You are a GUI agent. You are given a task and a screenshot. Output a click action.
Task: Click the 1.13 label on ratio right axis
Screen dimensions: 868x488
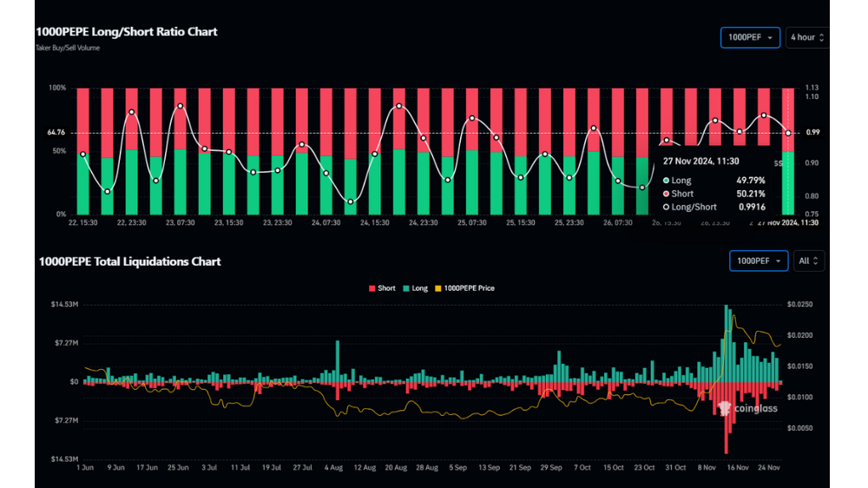click(x=812, y=88)
